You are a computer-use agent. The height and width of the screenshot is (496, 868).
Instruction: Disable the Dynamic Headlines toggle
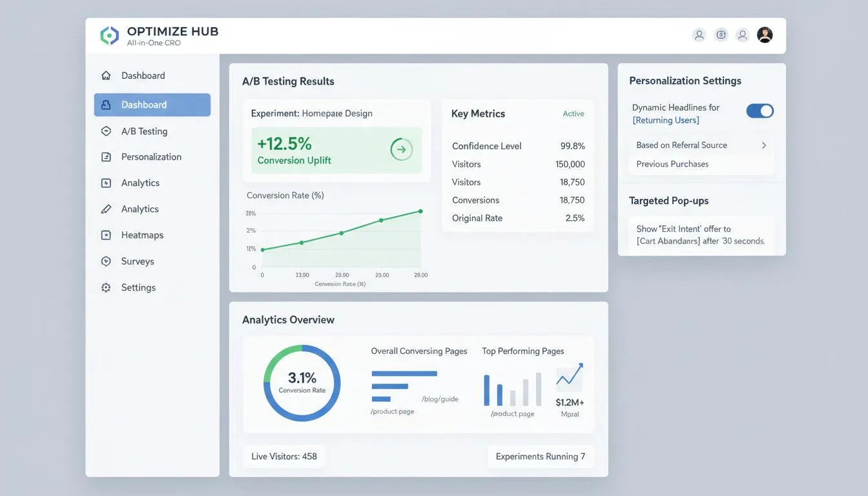pos(759,110)
